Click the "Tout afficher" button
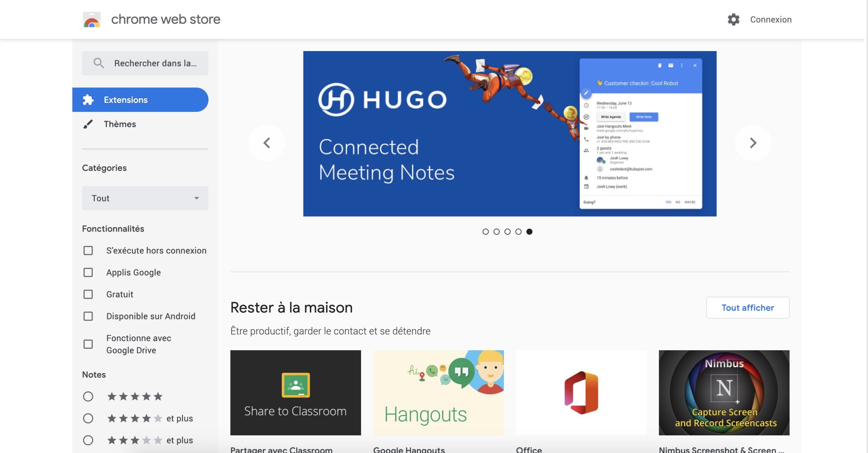This screenshot has height=453, width=868. (748, 308)
